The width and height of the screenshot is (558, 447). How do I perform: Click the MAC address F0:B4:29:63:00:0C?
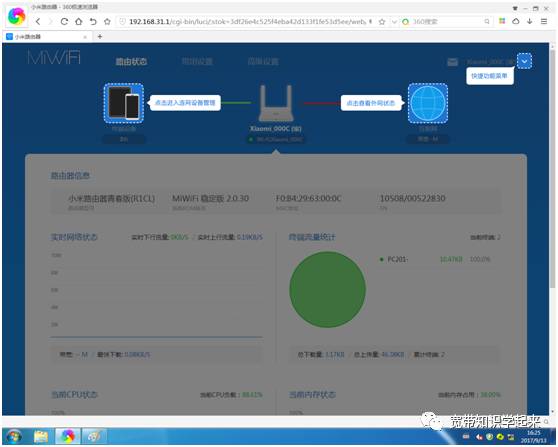pyautogui.click(x=309, y=198)
